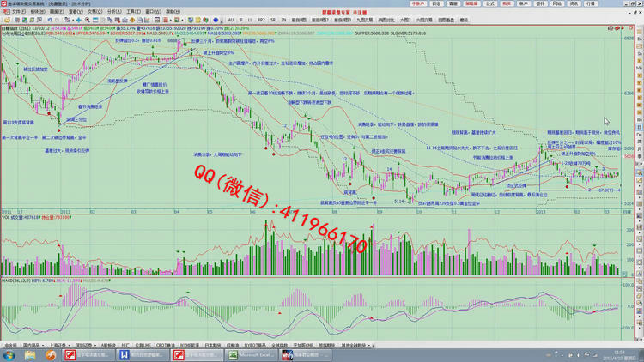The width and height of the screenshot is (644, 362).
Task: Click the open folder toolbar icon
Action: coord(8,20)
